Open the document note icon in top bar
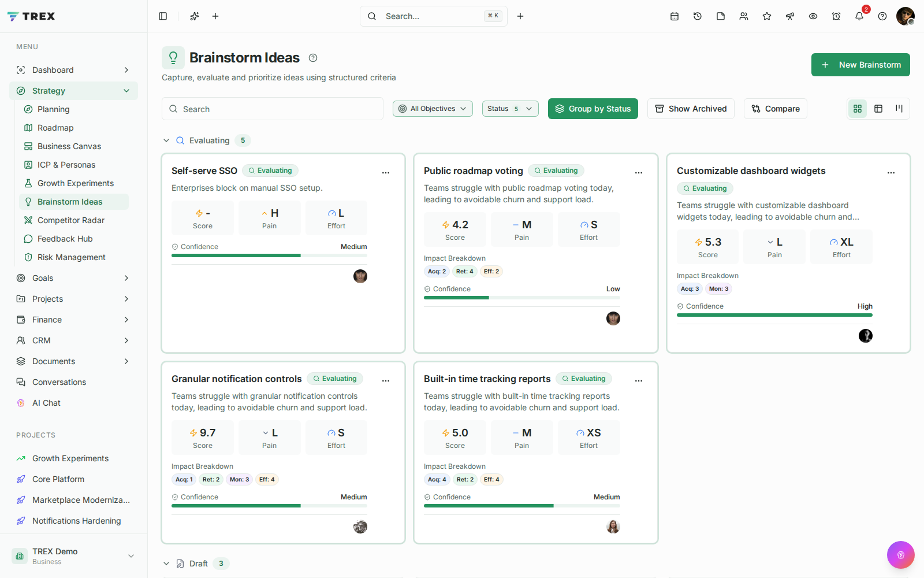The width and height of the screenshot is (924, 578). (x=721, y=16)
